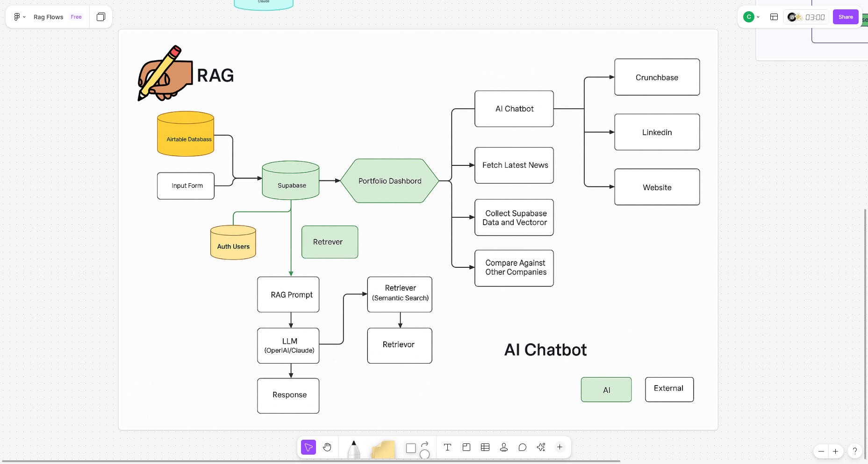The width and height of the screenshot is (868, 464).
Task: Insert a Table from toolbar
Action: [x=485, y=447]
